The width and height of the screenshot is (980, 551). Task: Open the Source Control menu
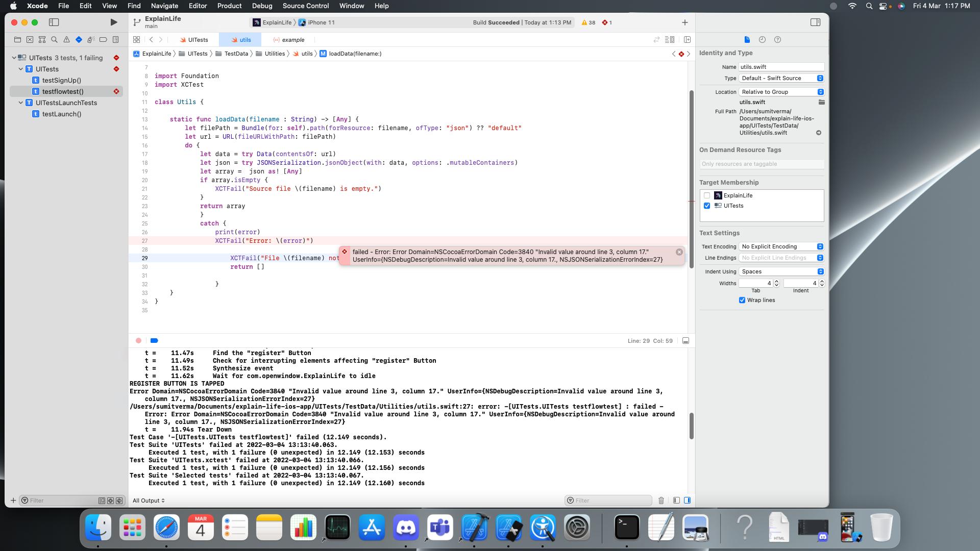point(305,6)
